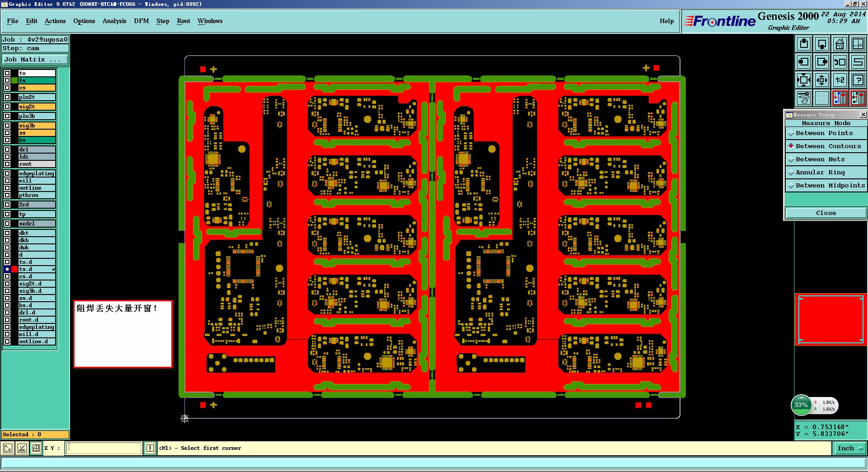Click the grid snap icon beside XY
The image size is (868, 472).
pyautogui.click(x=36, y=448)
